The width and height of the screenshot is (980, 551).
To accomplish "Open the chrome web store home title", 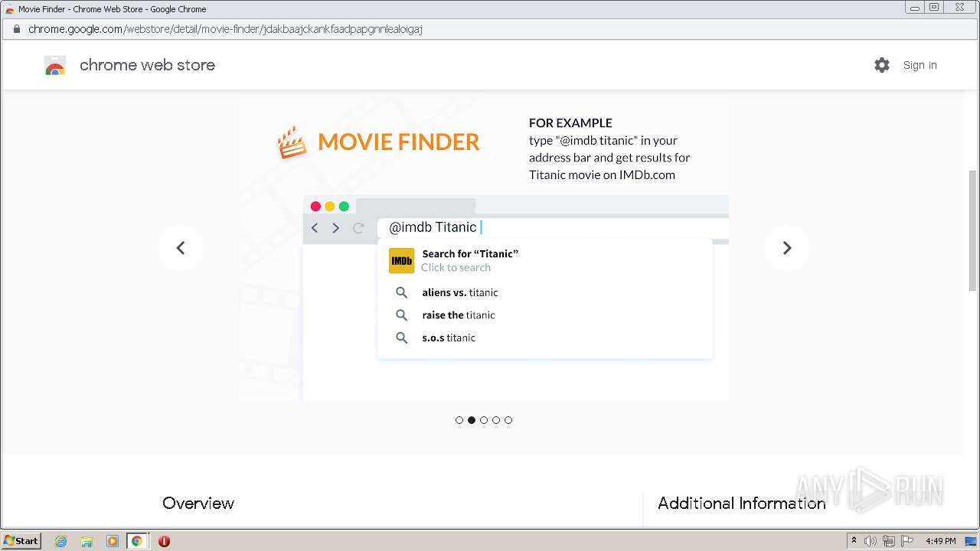I will 147,65.
